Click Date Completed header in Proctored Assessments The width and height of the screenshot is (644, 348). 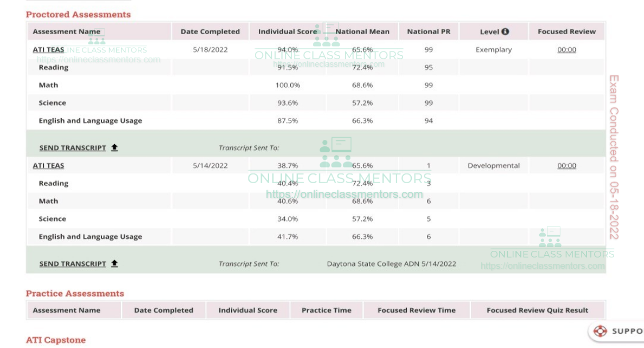pyautogui.click(x=210, y=31)
